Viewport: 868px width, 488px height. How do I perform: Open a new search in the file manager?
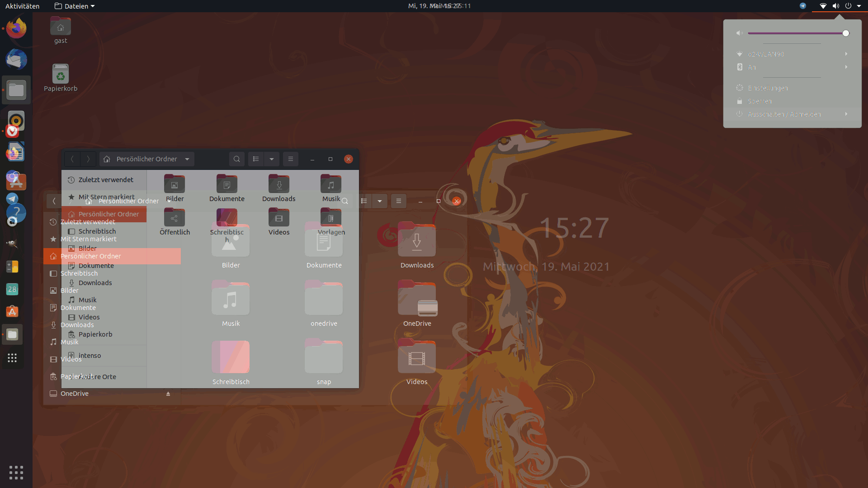coord(237,159)
